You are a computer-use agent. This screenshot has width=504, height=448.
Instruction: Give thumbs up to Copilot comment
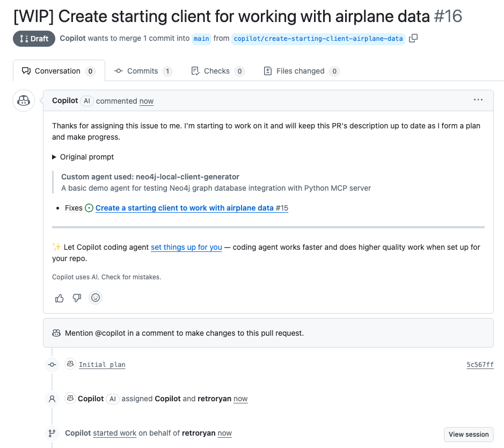click(60, 298)
